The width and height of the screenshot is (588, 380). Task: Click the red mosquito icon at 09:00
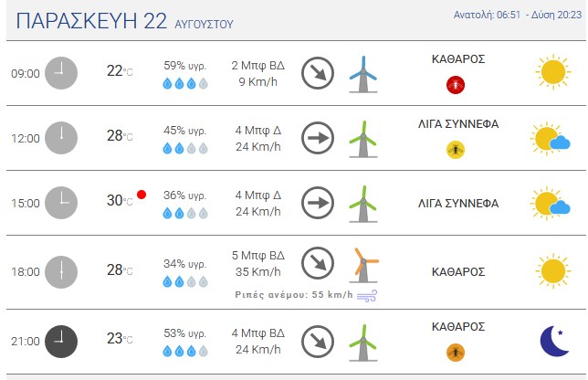456,85
